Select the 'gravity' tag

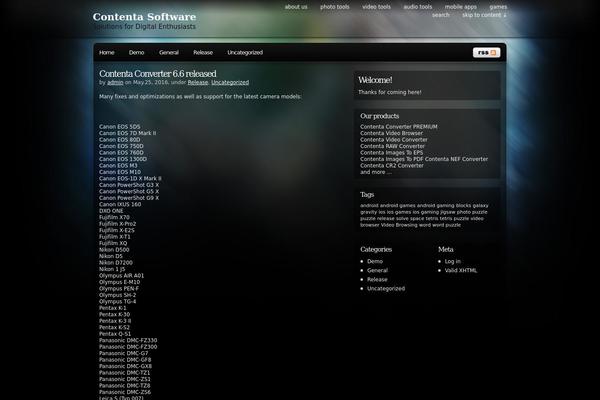click(x=368, y=212)
